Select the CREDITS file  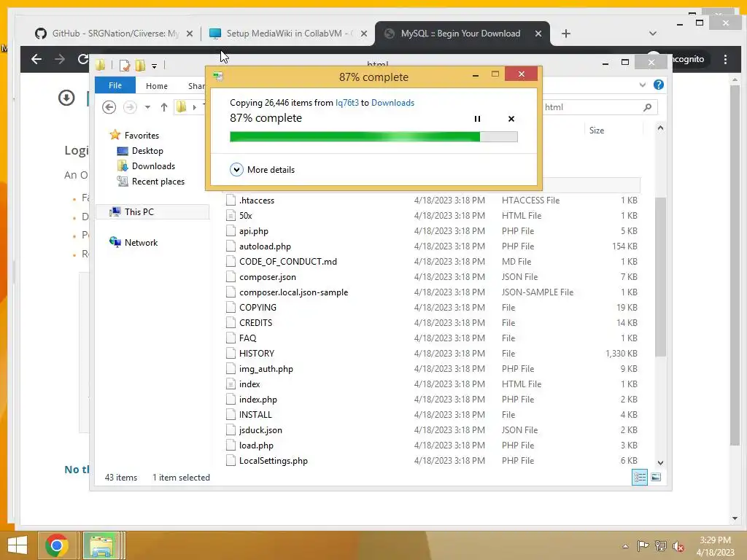click(x=255, y=322)
